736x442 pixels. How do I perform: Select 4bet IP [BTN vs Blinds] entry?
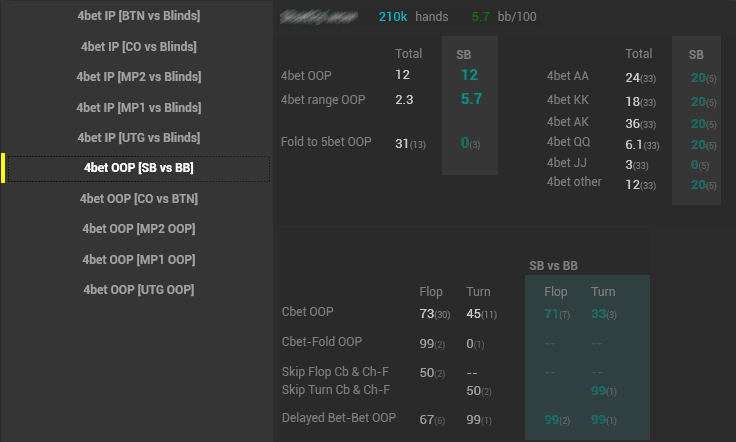(x=138, y=16)
